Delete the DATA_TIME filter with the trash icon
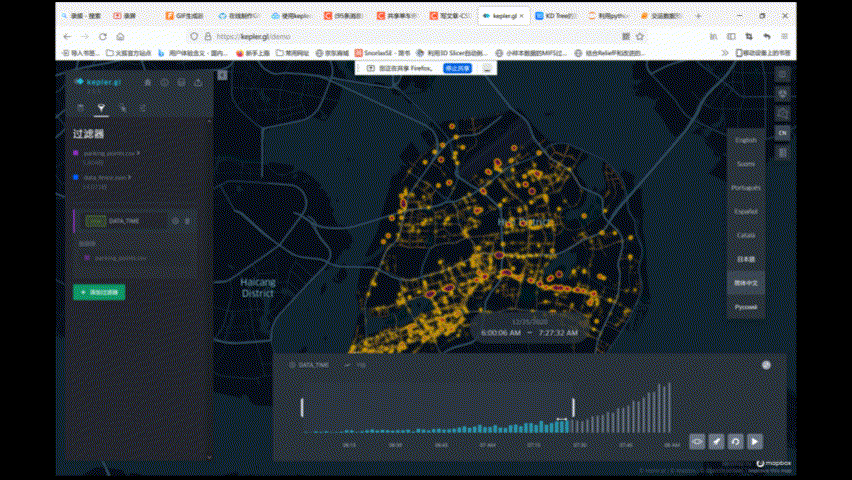 pos(187,221)
